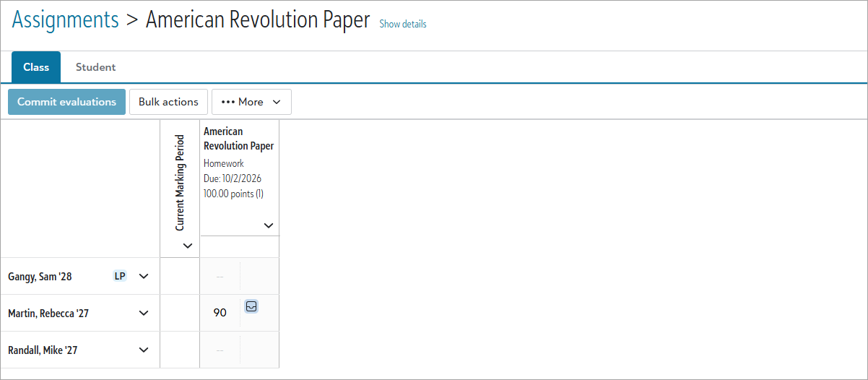Switch to the Student tab
Screen dimensions: 868x380
(x=96, y=67)
